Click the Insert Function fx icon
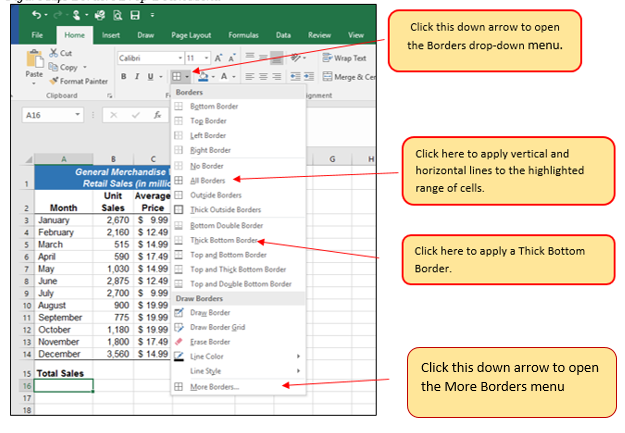Screen dimensions: 625x433 coord(157,115)
